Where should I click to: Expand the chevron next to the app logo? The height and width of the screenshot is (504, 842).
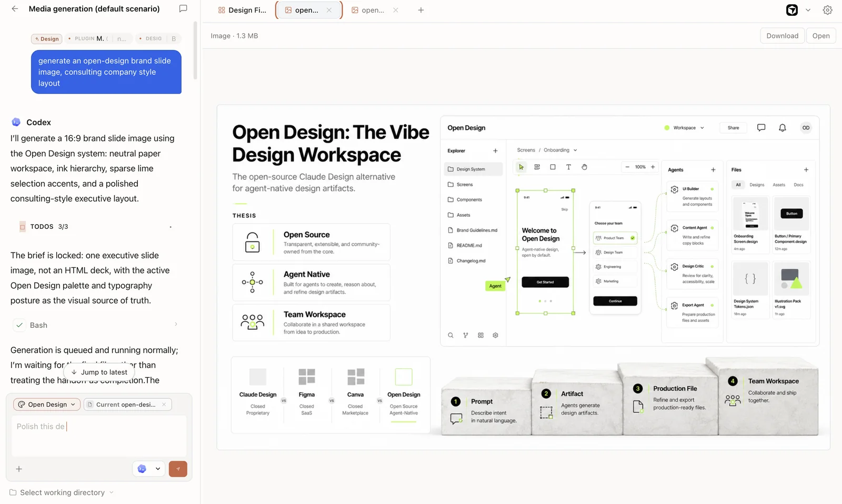pos(808,10)
